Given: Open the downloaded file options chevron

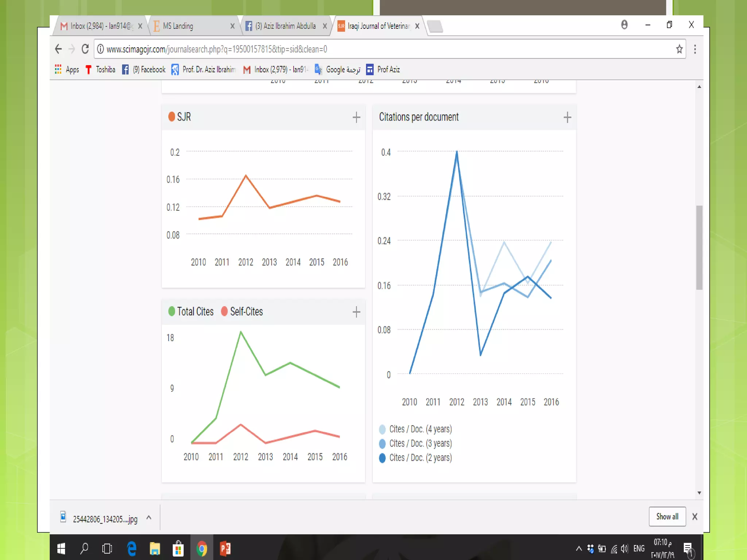Looking at the screenshot, I should (149, 518).
